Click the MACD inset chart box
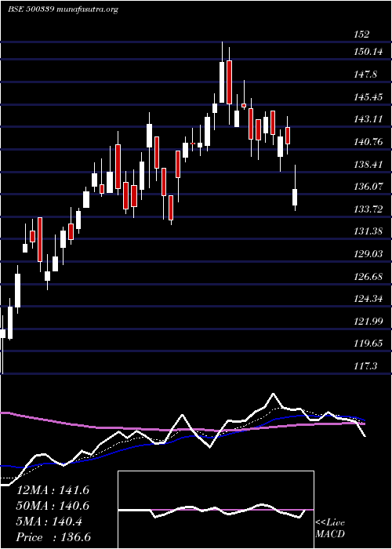The image size is (392, 549). click(216, 510)
